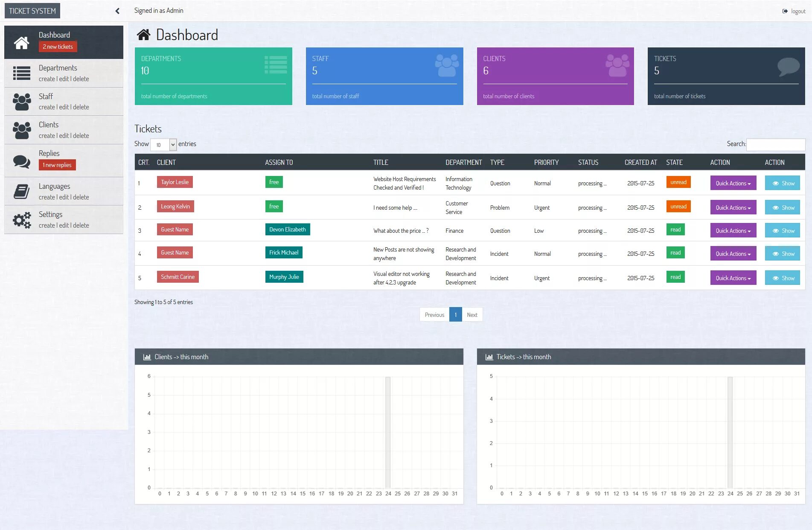Click the '2 new tickets' badge

point(58,47)
